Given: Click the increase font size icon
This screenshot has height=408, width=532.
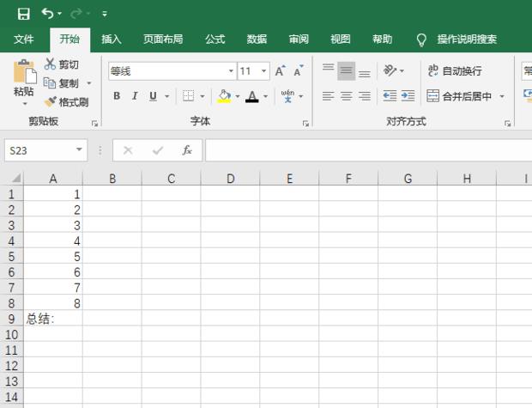Looking at the screenshot, I should point(281,71).
